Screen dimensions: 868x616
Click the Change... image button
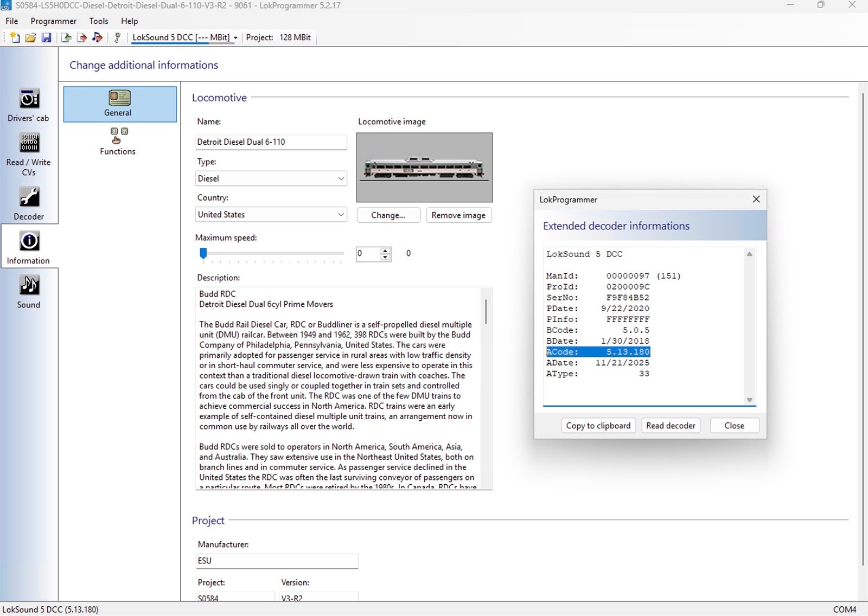point(388,215)
